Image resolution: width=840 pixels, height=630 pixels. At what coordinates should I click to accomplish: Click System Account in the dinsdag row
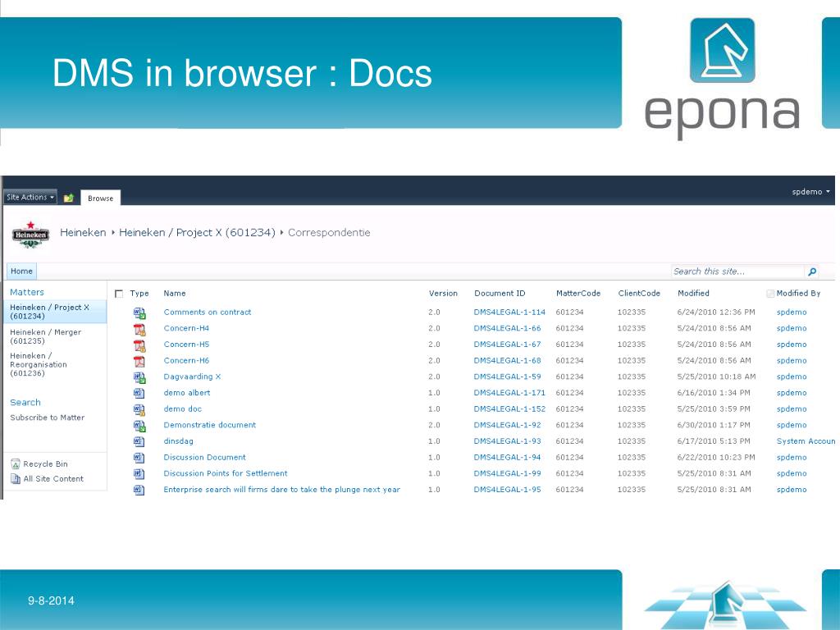point(806,441)
